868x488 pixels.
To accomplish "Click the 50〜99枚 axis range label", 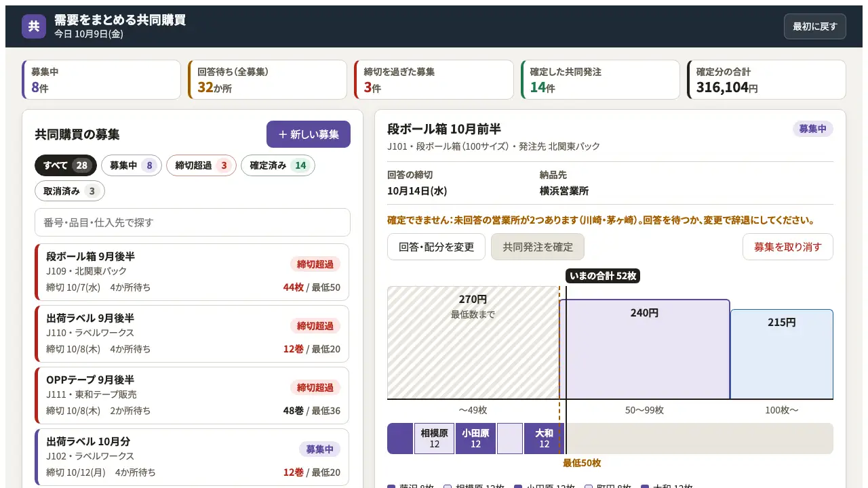I will click(644, 410).
